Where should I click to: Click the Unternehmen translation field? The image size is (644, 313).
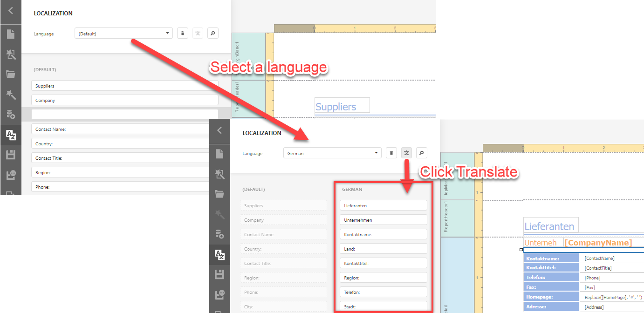(384, 220)
